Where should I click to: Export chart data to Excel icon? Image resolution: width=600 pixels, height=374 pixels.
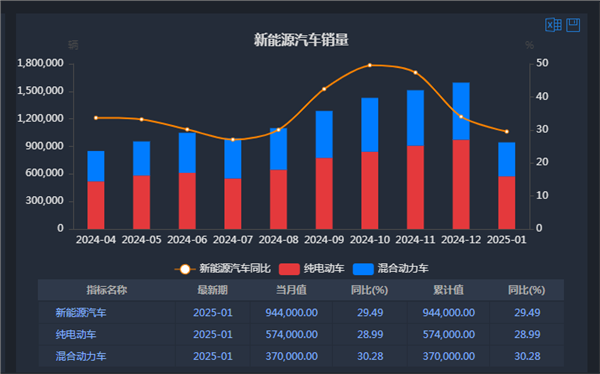(x=553, y=25)
